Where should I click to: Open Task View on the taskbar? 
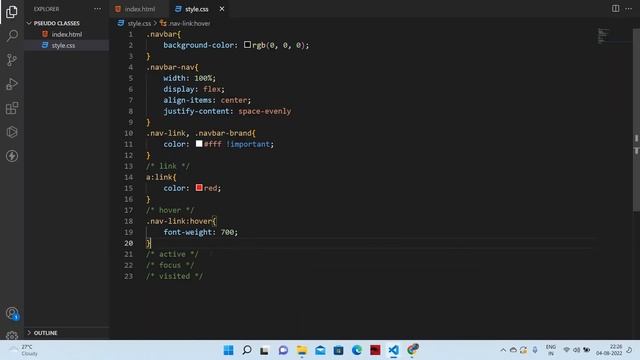pyautogui.click(x=264, y=350)
